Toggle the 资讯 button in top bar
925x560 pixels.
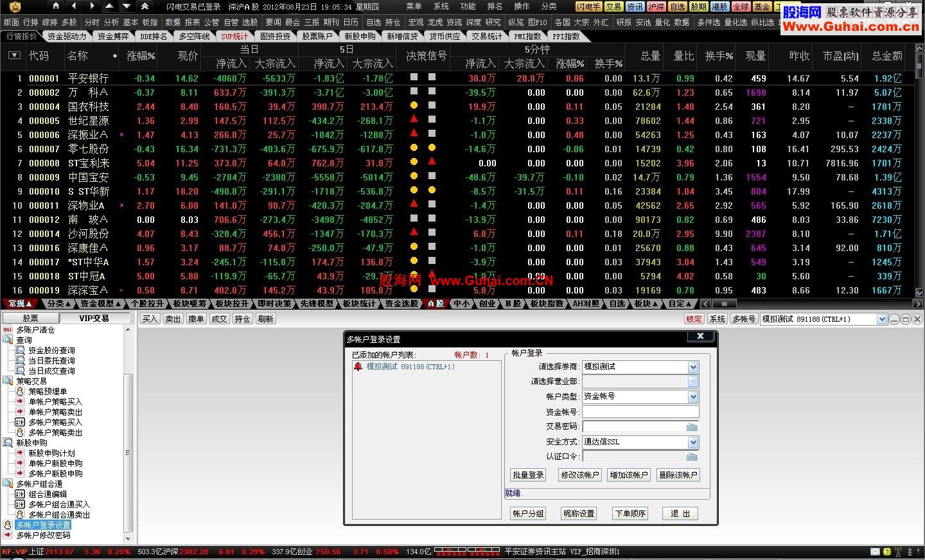pyautogui.click(x=635, y=6)
